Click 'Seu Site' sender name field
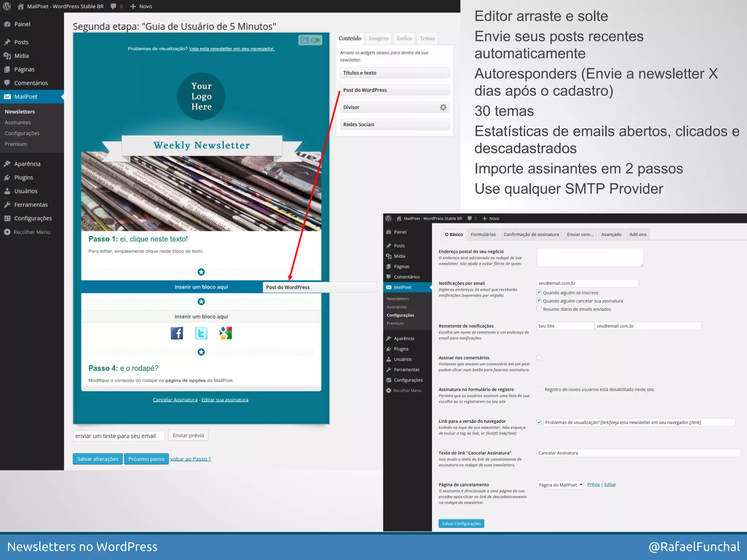The width and height of the screenshot is (747, 560). pyautogui.click(x=565, y=326)
